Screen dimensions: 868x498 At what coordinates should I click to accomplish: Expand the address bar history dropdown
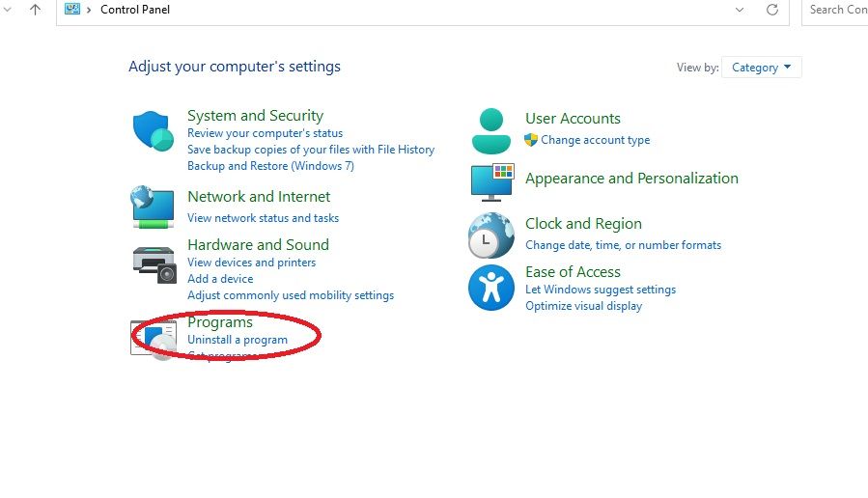pyautogui.click(x=740, y=10)
